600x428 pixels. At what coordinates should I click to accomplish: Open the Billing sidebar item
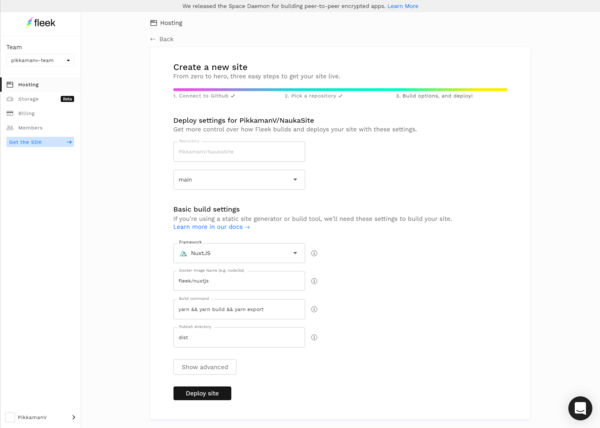[x=40, y=113]
